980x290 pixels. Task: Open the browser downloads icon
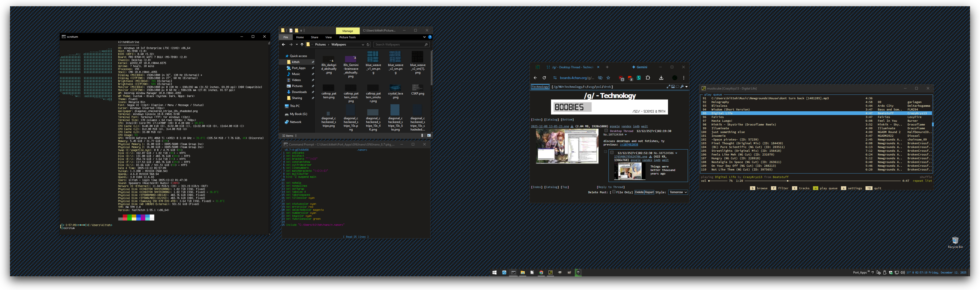pyautogui.click(x=661, y=78)
